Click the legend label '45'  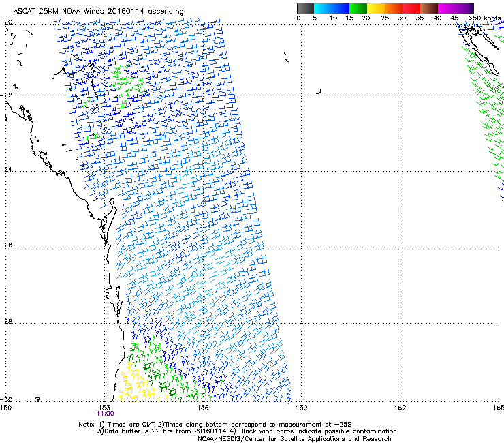(454, 18)
